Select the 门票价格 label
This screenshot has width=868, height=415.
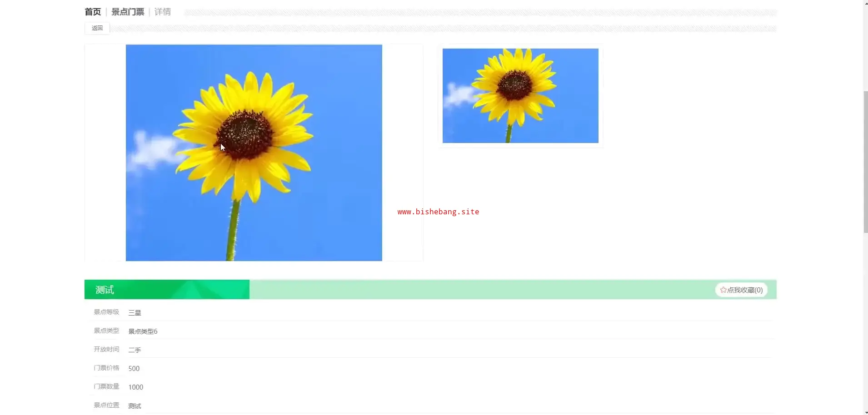coord(106,368)
